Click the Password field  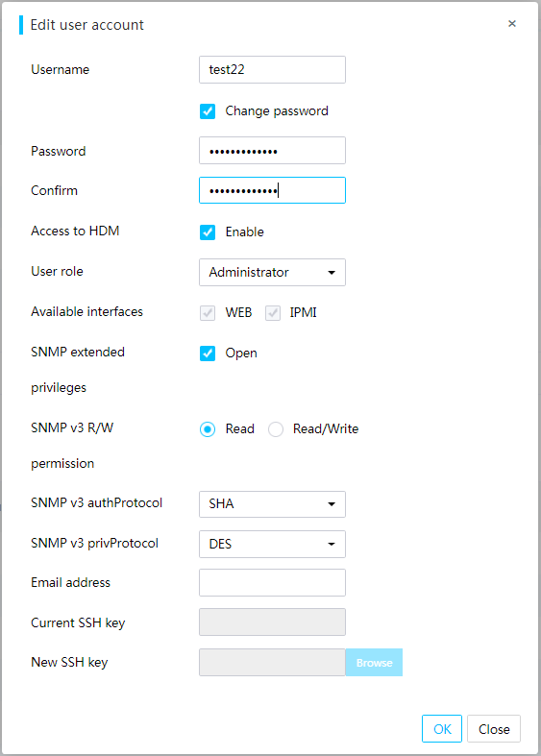coord(272,151)
